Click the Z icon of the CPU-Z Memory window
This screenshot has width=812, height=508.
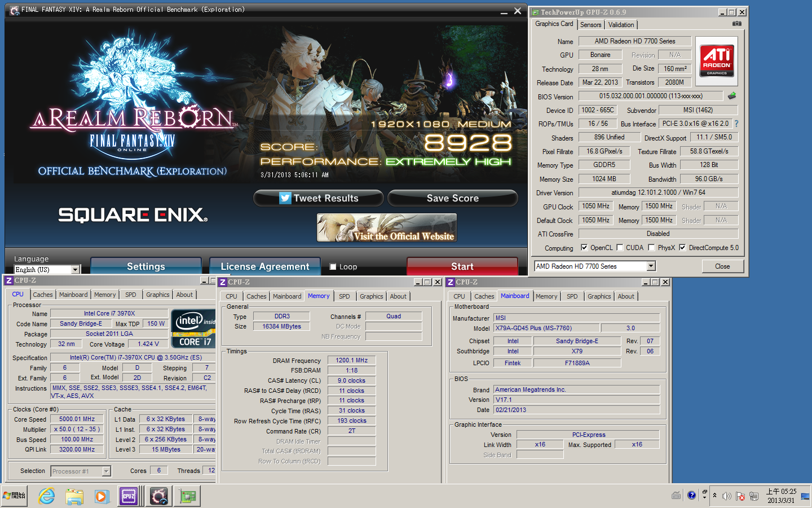(223, 282)
